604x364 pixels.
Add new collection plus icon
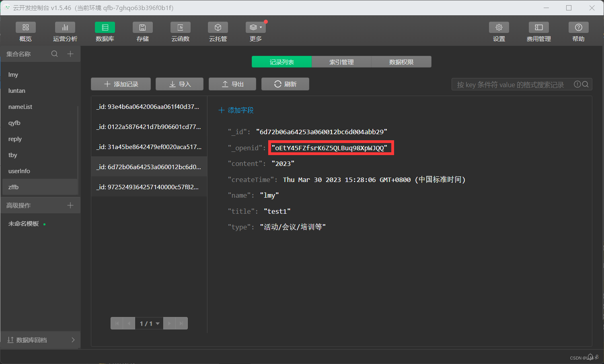coord(70,54)
